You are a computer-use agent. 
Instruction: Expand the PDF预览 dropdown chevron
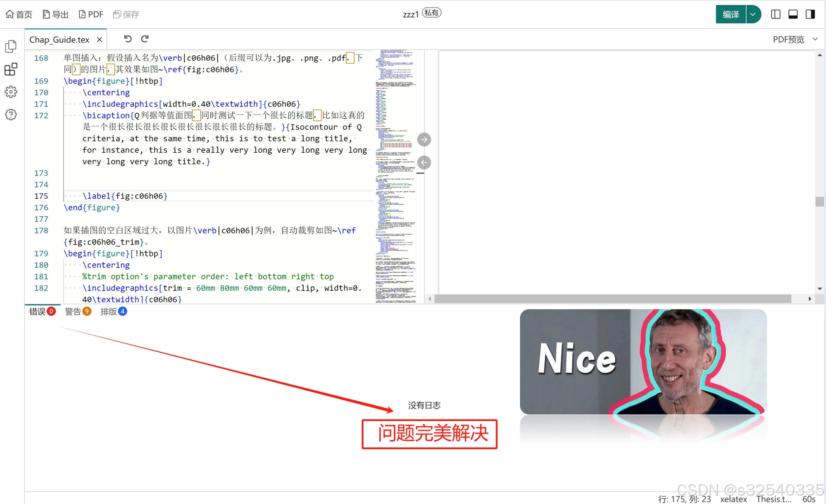(x=815, y=39)
